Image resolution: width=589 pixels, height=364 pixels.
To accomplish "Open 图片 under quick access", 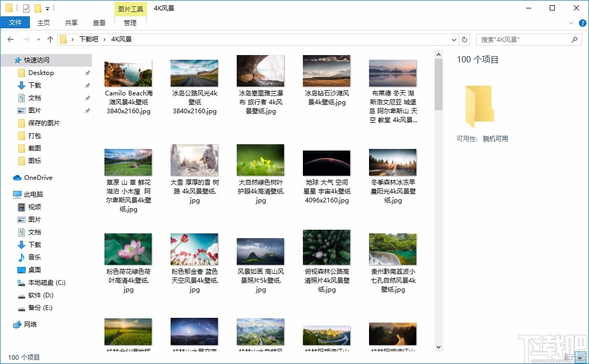I will (35, 110).
